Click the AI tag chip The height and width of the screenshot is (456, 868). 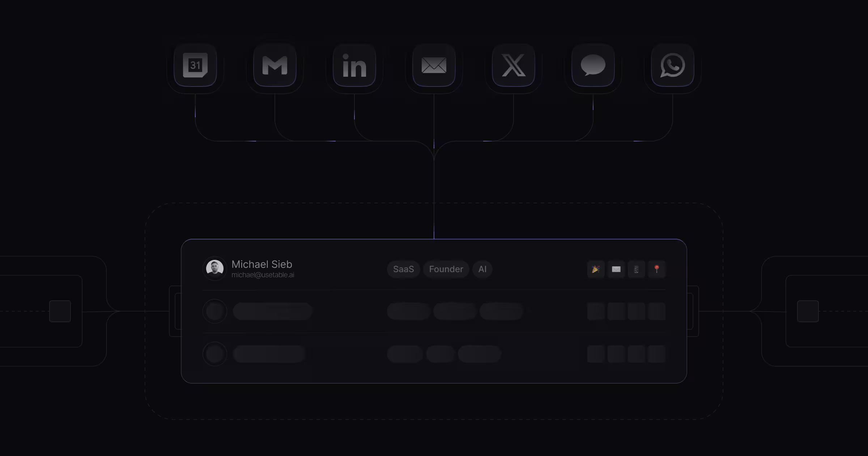click(482, 269)
